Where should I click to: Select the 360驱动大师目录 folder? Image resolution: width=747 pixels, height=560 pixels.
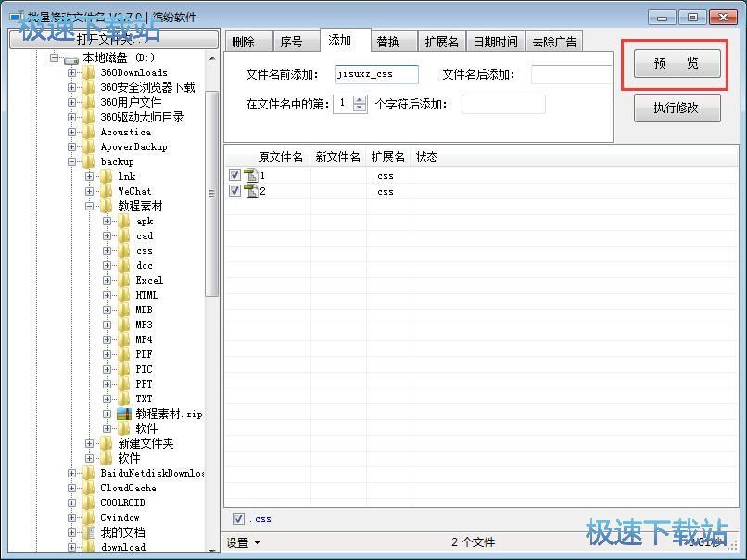[x=142, y=117]
